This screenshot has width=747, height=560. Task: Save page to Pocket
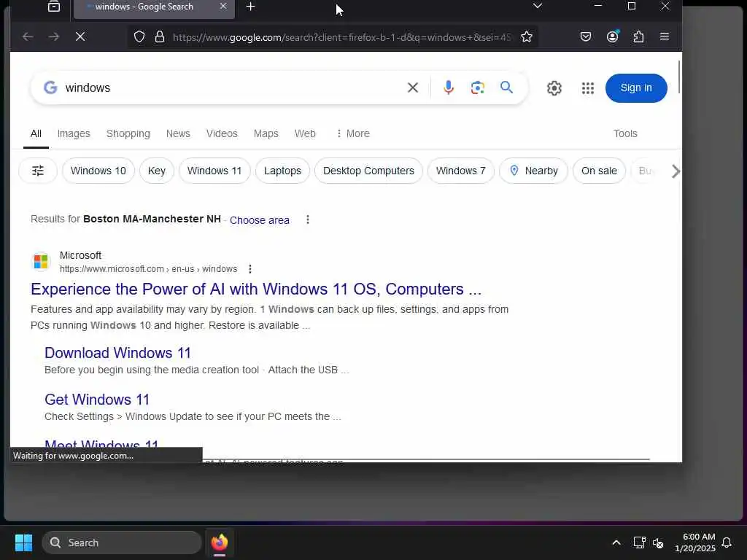click(586, 36)
